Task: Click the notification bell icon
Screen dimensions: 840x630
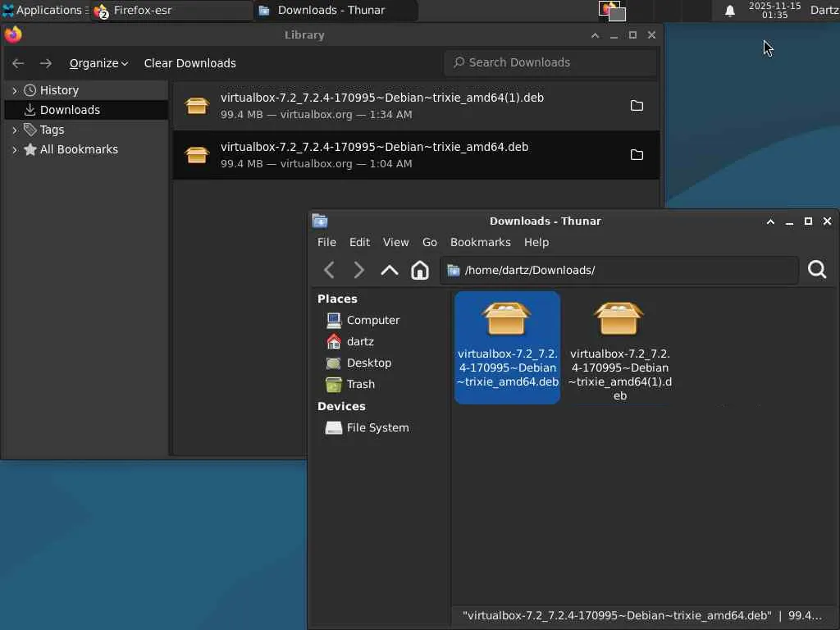Action: pos(729,11)
